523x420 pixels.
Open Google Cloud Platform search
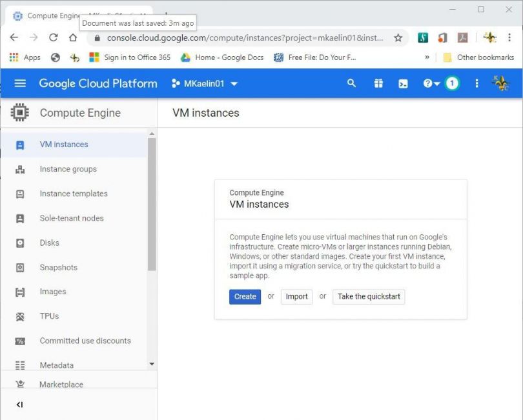[351, 83]
